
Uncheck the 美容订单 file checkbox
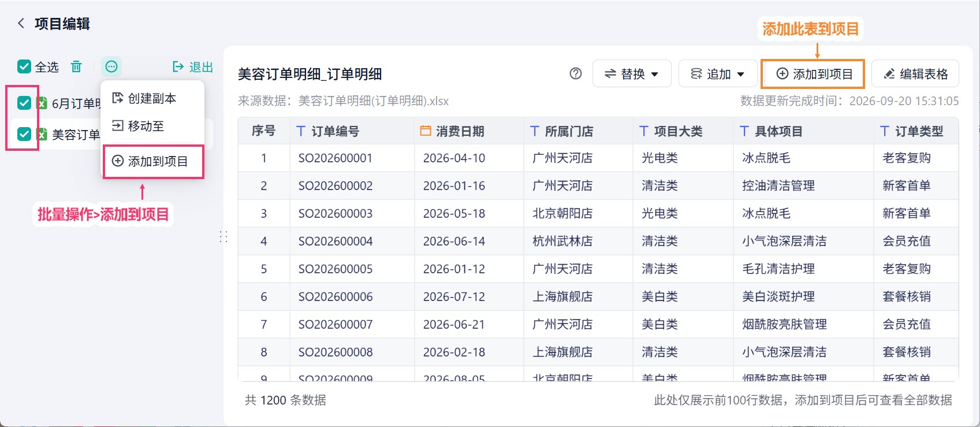coord(24,134)
